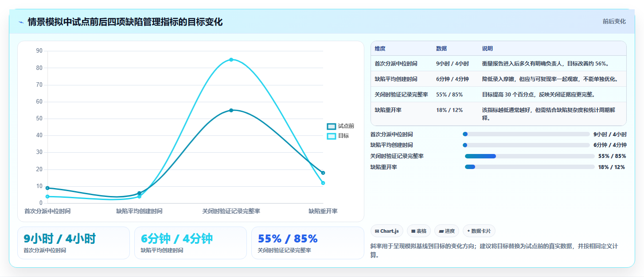Click the 首次分派中位时间 progress bar
The height and width of the screenshot is (277, 644).
pyautogui.click(x=526, y=134)
